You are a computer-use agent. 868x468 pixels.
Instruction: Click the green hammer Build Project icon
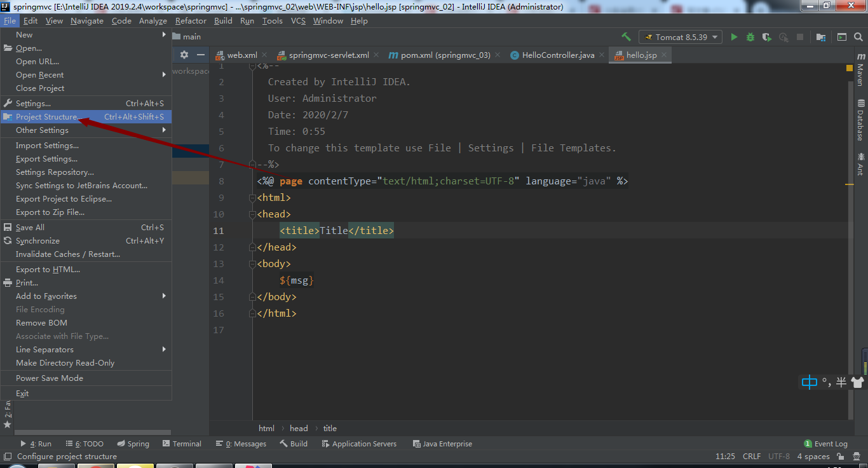point(626,37)
